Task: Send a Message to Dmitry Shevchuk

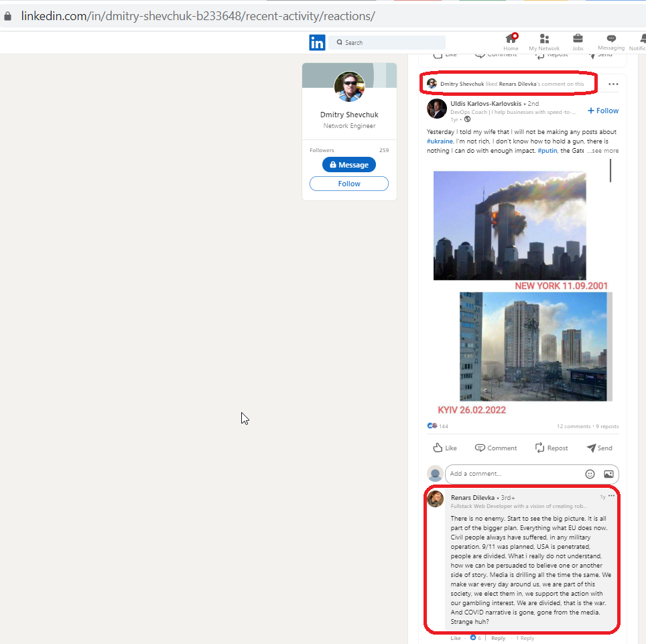Action: click(349, 165)
